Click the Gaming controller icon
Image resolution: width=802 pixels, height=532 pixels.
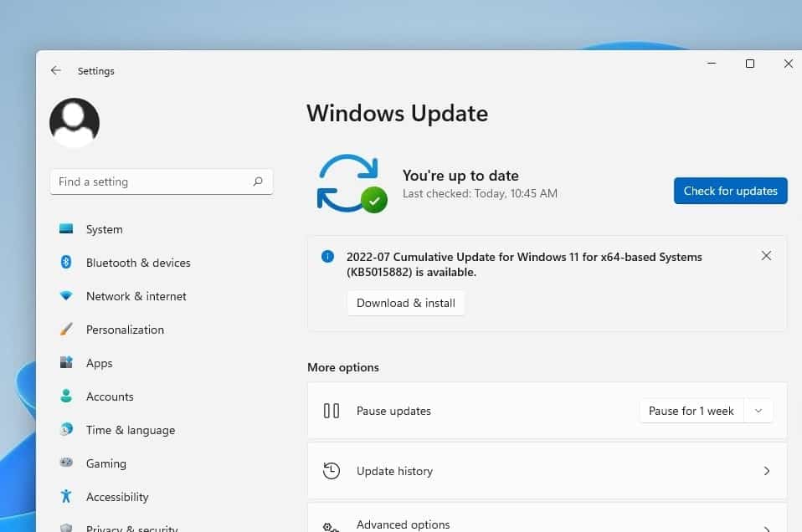pos(66,463)
